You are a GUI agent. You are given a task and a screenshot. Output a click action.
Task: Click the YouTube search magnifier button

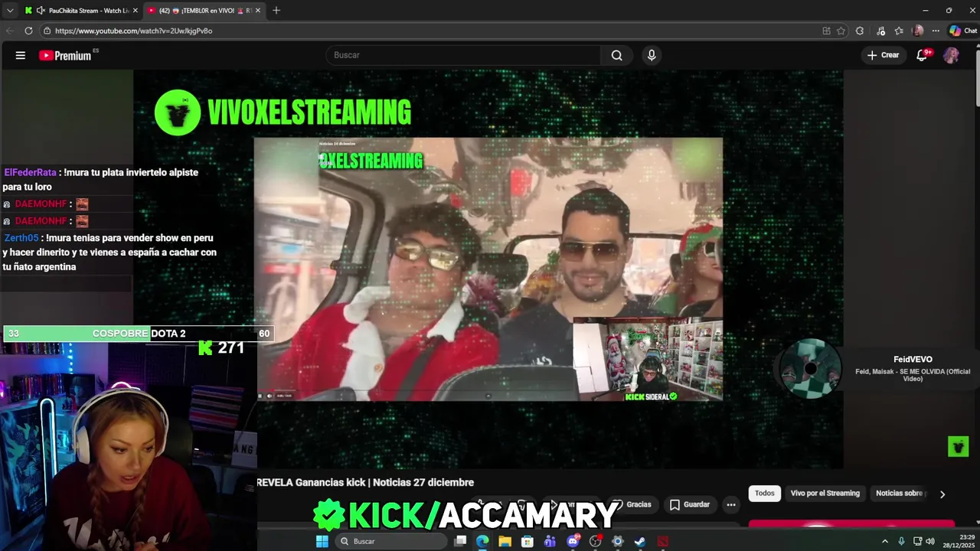[616, 55]
